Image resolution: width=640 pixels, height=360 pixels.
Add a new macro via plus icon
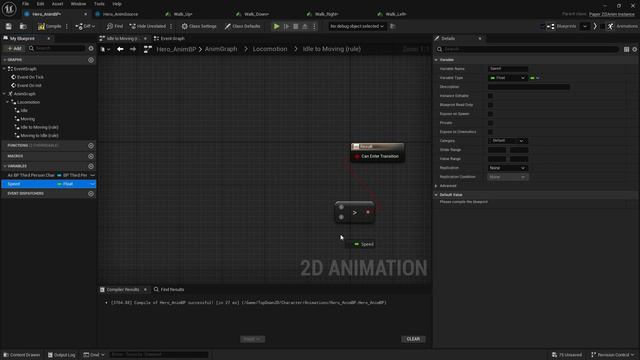[x=91, y=156]
